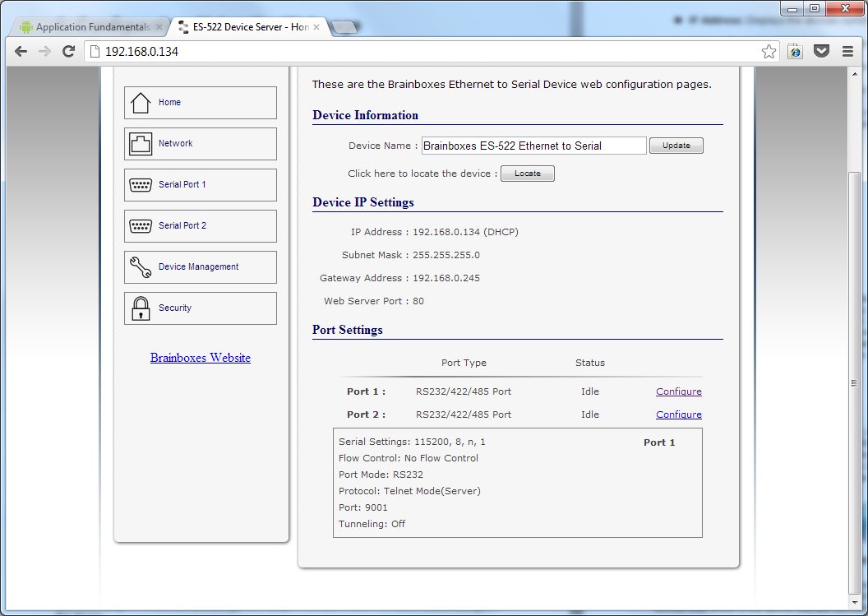This screenshot has width=868, height=616.
Task: Open the browser hamburger menu
Action: pyautogui.click(x=847, y=51)
